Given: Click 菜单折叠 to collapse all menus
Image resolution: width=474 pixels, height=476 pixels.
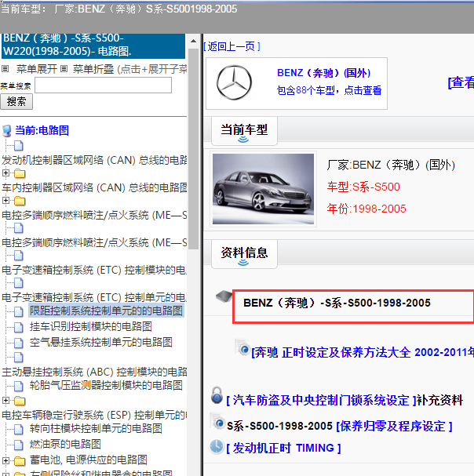Looking at the screenshot, I should (x=93, y=69).
